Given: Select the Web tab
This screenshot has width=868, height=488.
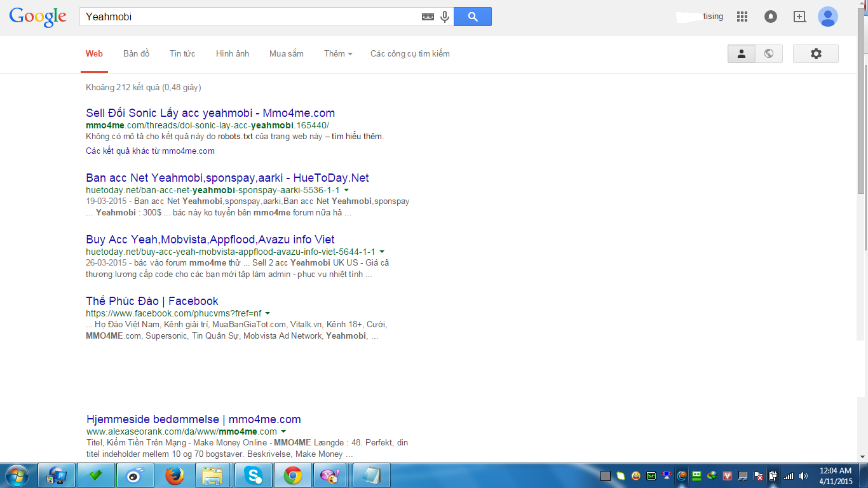Looking at the screenshot, I should [x=94, y=54].
